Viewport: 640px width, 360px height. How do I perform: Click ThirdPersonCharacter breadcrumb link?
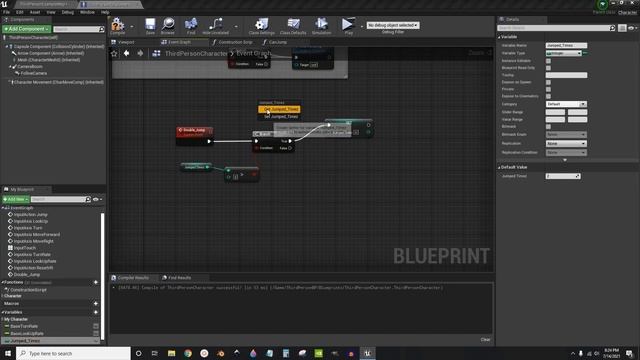196,53
